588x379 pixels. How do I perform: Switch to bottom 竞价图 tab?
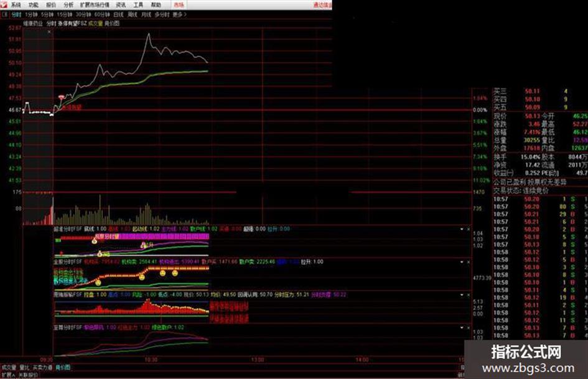63,368
